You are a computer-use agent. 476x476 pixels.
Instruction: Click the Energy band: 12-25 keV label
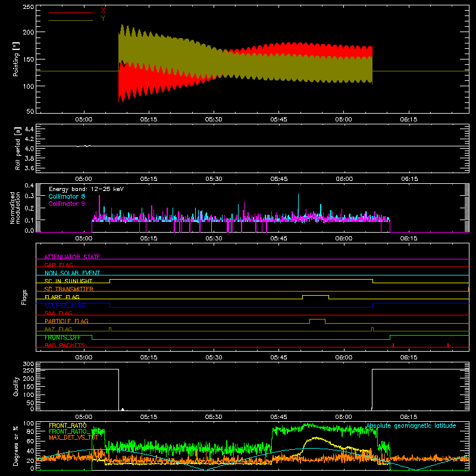click(x=86, y=189)
